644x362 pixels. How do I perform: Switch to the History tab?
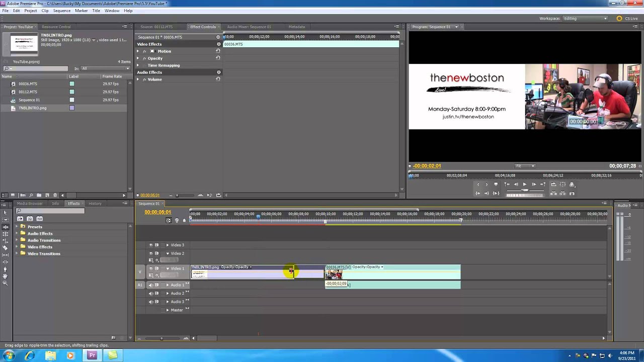[x=95, y=203]
